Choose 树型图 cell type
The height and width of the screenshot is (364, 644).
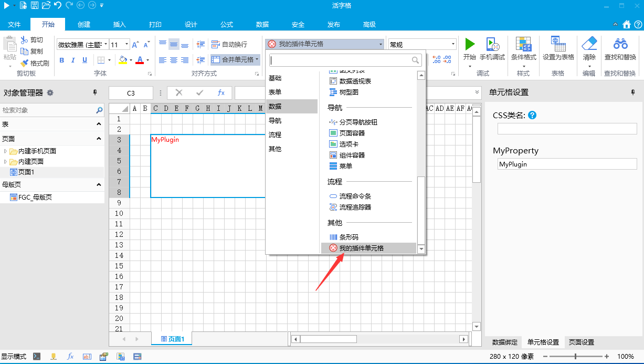[344, 92]
